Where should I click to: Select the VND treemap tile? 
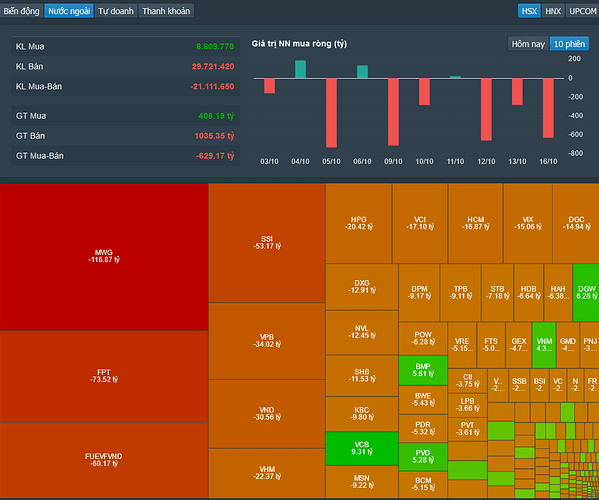[267, 414]
